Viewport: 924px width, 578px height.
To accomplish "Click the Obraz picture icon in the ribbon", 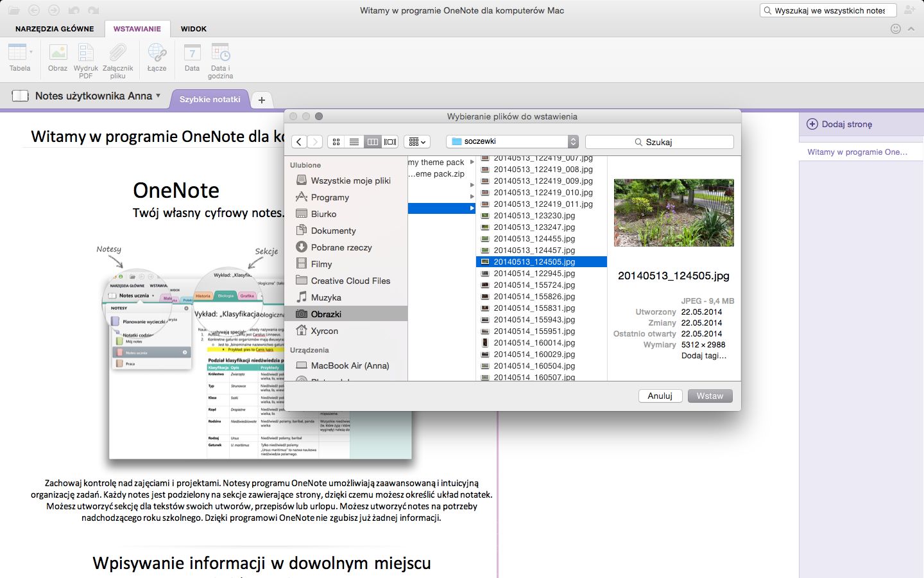I will tap(58, 52).
